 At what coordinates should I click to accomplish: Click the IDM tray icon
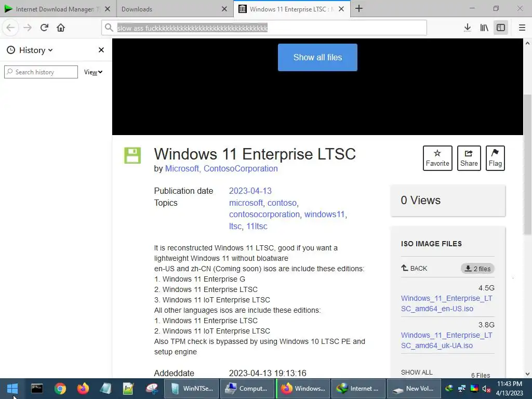point(449,389)
